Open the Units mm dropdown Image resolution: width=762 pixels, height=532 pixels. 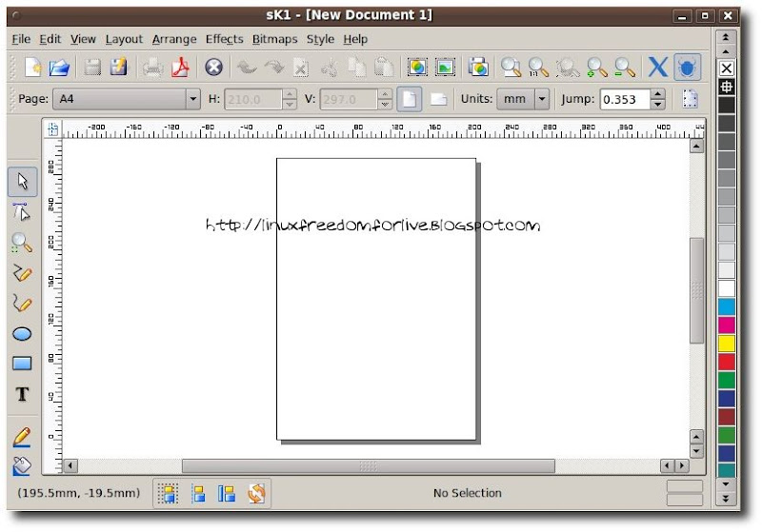click(523, 99)
